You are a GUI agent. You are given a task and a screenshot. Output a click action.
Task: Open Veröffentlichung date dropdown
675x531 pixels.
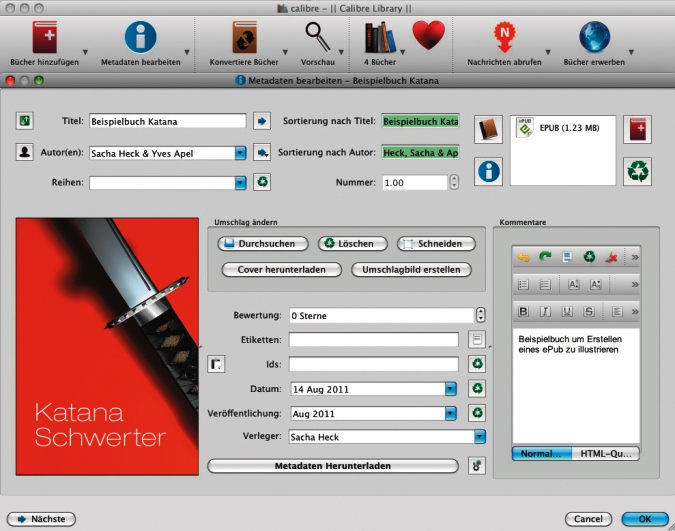point(451,413)
